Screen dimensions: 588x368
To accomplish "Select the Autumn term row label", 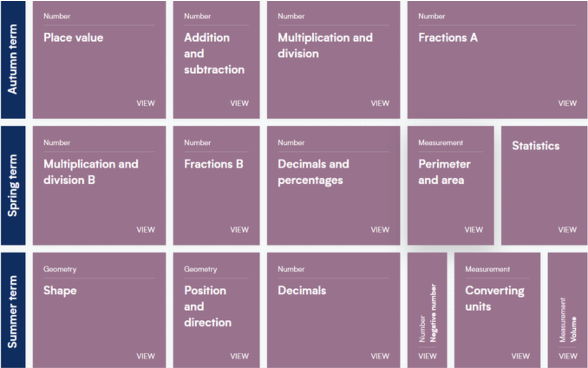I will pyautogui.click(x=13, y=59).
